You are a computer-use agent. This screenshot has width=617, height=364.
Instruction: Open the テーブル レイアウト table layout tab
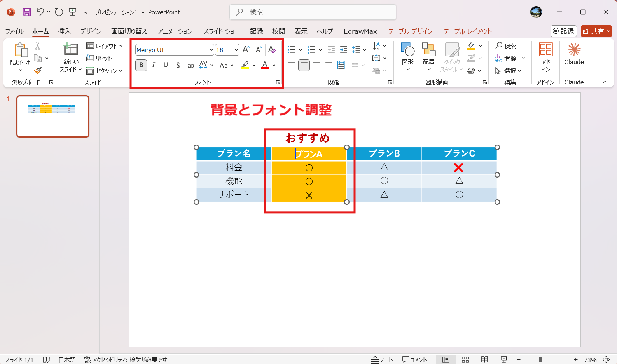point(468,31)
